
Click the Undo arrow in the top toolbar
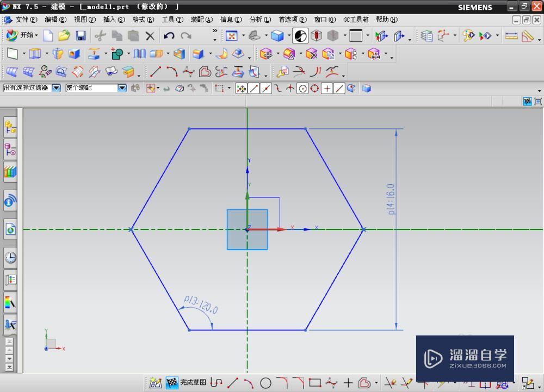(x=169, y=35)
